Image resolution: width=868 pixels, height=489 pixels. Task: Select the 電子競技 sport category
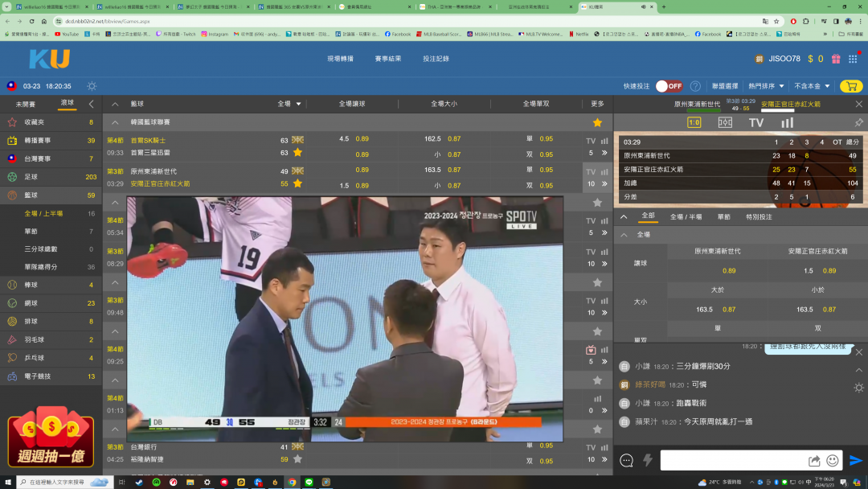coord(51,376)
